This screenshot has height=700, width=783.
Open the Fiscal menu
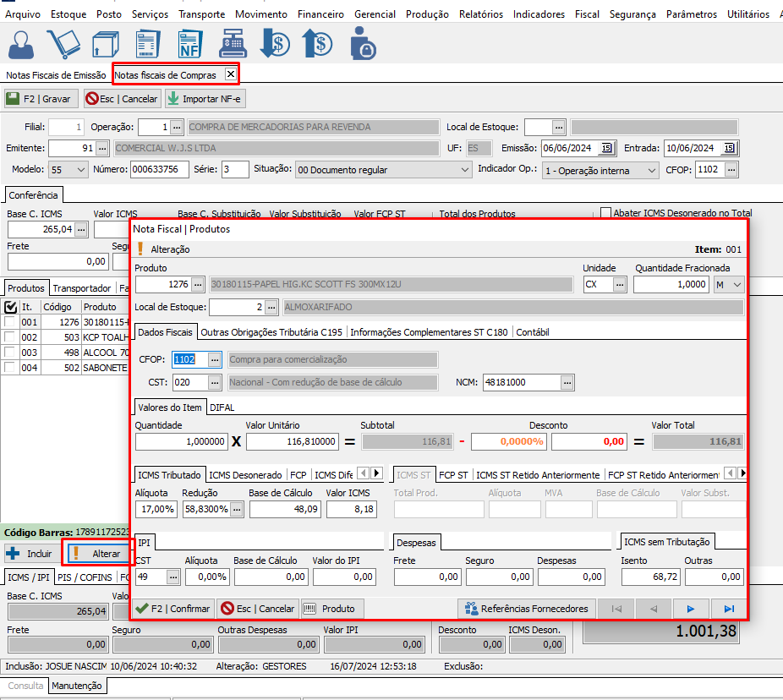(587, 14)
